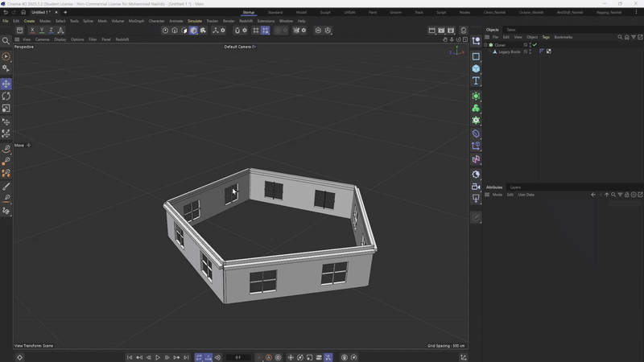Open the MoGraph menu

[x=136, y=21]
